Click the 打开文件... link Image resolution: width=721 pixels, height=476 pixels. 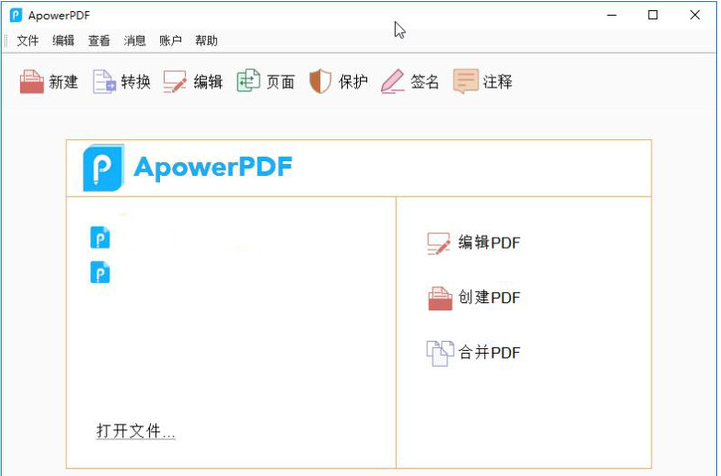pyautogui.click(x=136, y=431)
